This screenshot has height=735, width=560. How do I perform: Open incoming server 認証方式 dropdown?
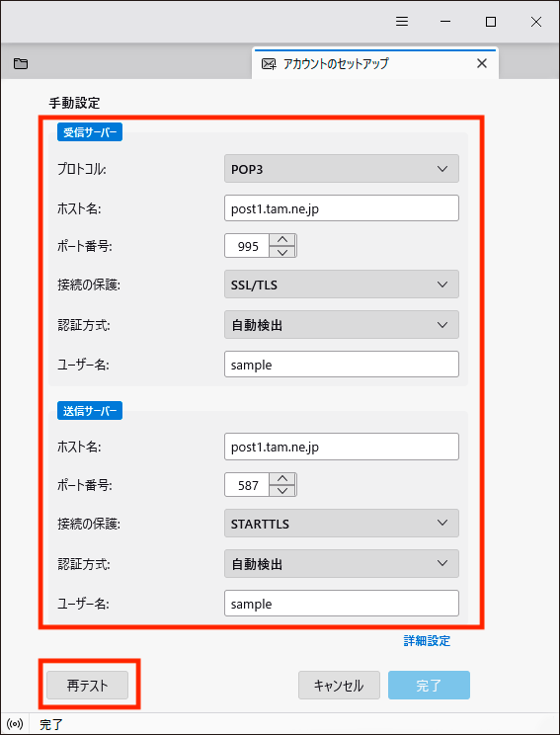coord(342,324)
